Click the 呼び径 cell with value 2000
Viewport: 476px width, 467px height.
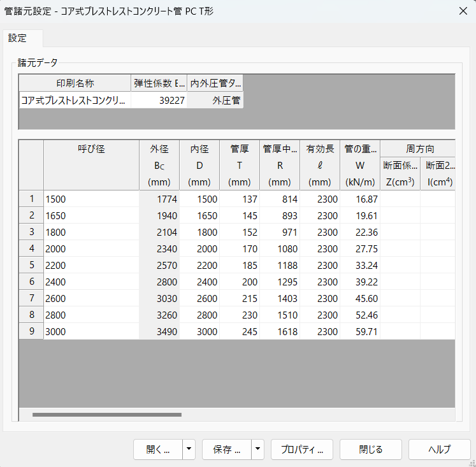click(x=91, y=248)
